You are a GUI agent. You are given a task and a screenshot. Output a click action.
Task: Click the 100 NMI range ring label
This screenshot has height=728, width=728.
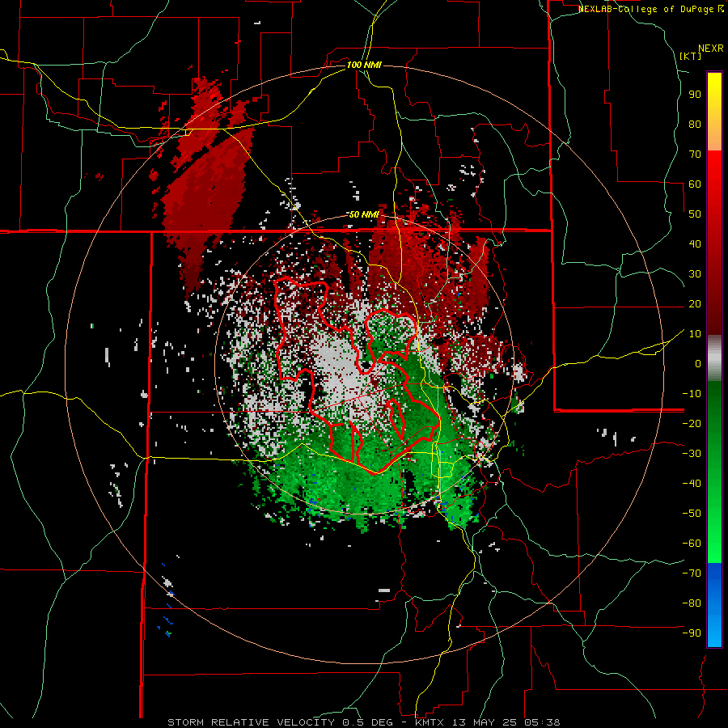(364, 65)
